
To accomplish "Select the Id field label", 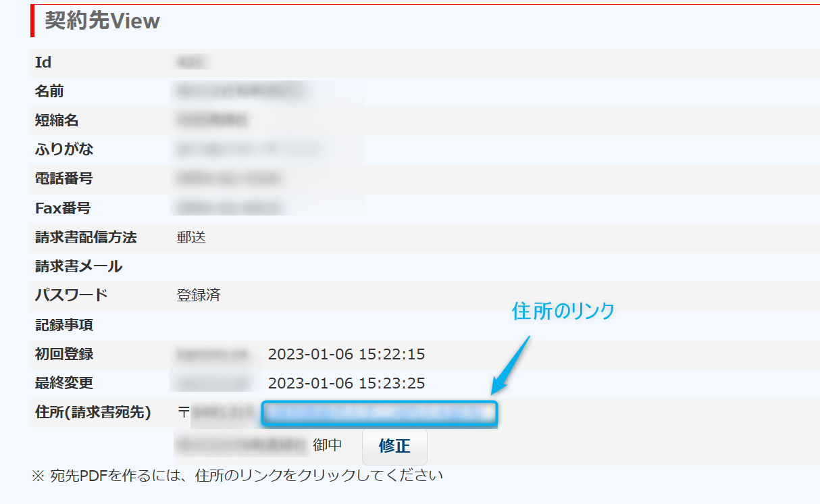I will tap(43, 63).
